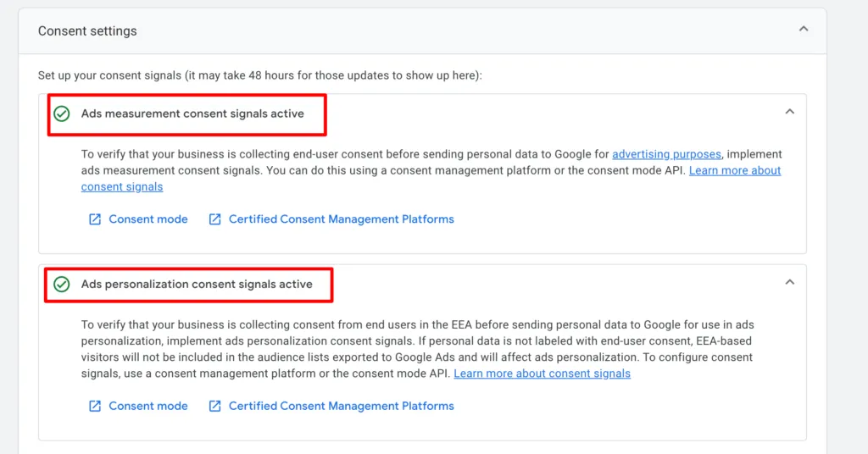Select 'Ads personalization consent signals active' title
The height and width of the screenshot is (454, 868).
(197, 285)
